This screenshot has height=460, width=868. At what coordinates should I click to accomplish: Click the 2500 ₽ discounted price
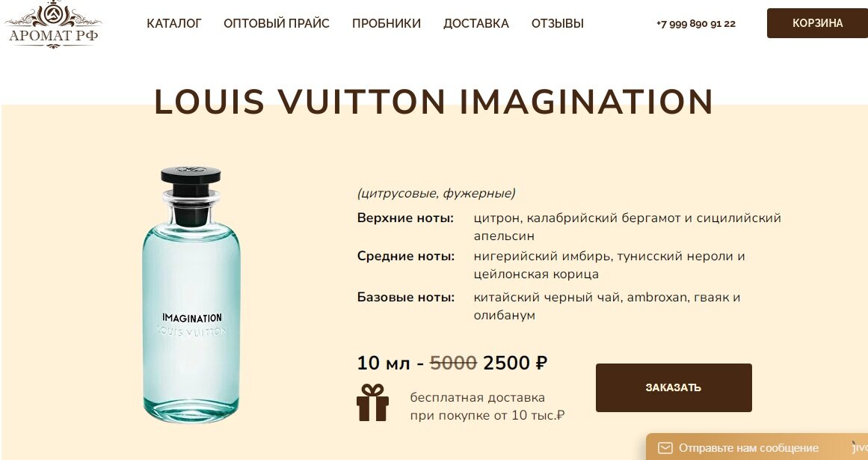tap(515, 363)
